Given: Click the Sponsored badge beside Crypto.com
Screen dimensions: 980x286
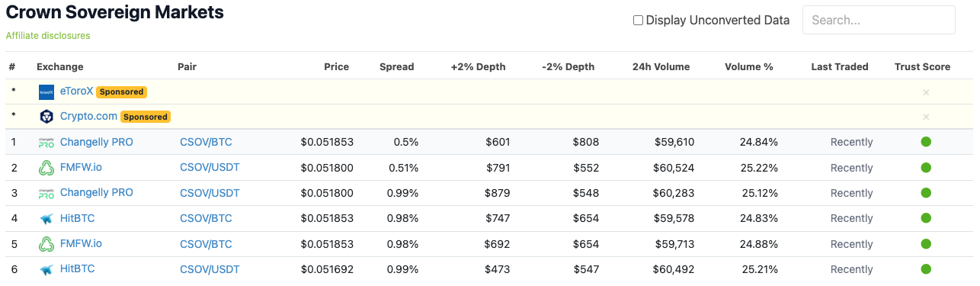Looking at the screenshot, I should point(146,117).
